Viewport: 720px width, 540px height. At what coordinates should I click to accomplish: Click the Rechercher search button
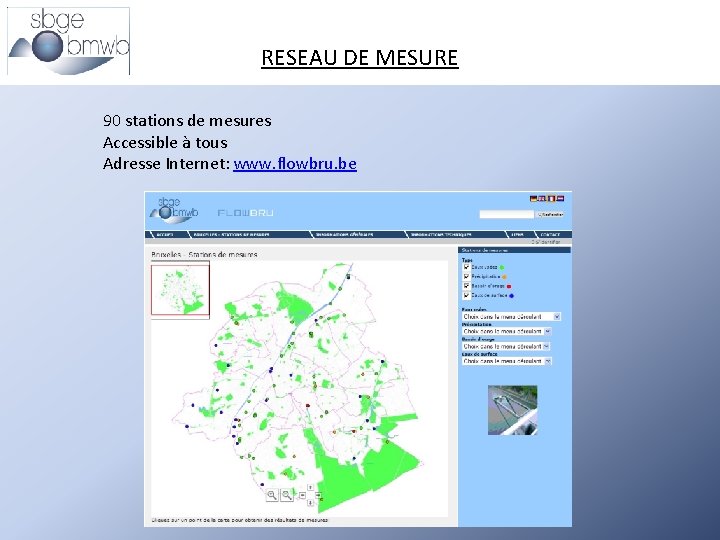pyautogui.click(x=551, y=214)
